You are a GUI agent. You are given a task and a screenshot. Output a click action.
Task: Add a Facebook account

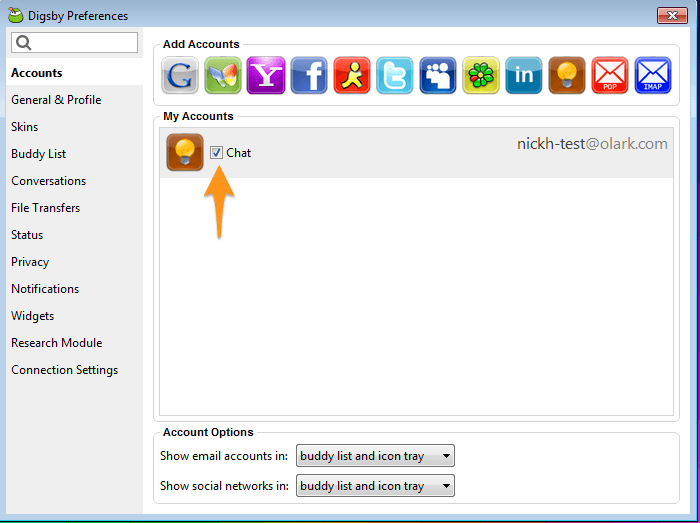coord(309,75)
